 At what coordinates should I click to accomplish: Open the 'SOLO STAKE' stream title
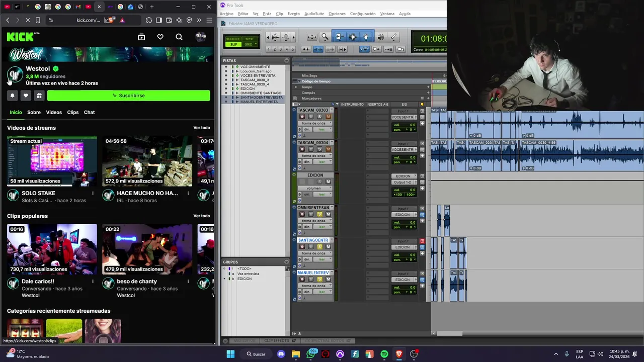(x=38, y=193)
